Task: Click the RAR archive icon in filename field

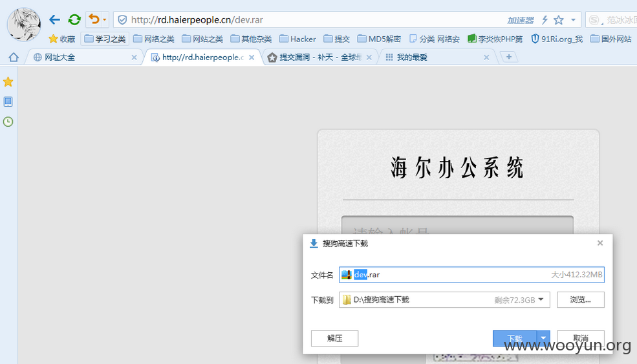Action: 347,275
